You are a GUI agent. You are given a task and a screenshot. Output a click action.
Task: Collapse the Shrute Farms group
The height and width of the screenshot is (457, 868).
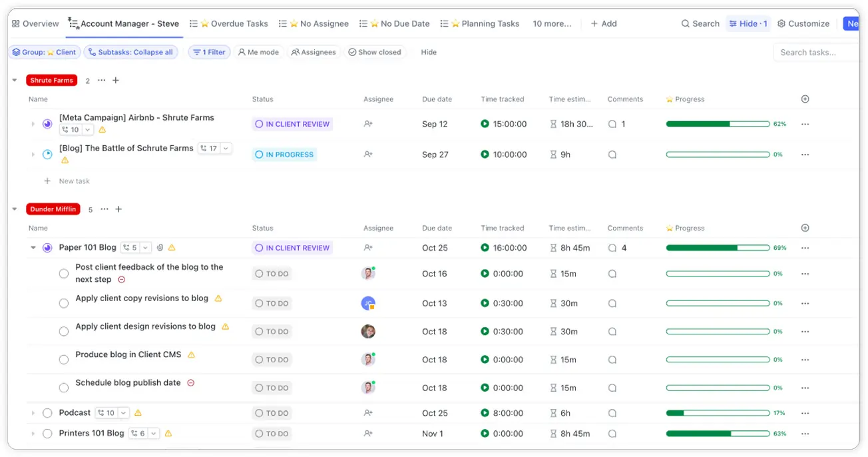click(15, 81)
